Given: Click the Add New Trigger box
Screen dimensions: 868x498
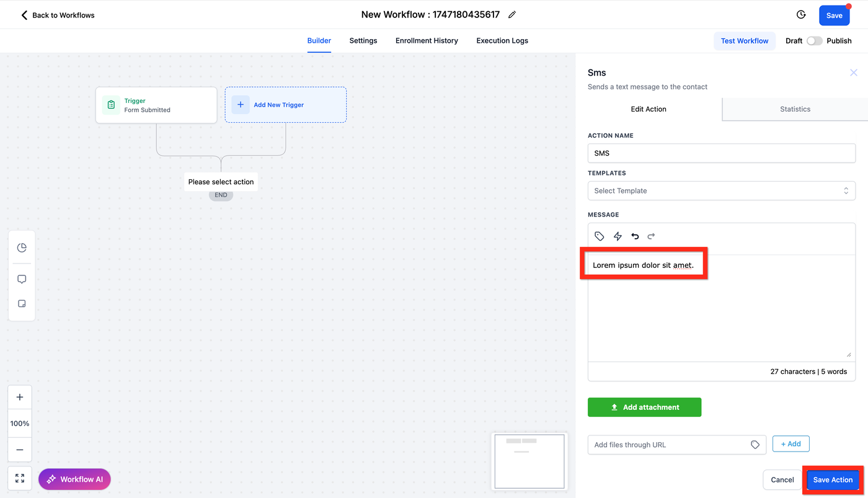Looking at the screenshot, I should [x=286, y=105].
